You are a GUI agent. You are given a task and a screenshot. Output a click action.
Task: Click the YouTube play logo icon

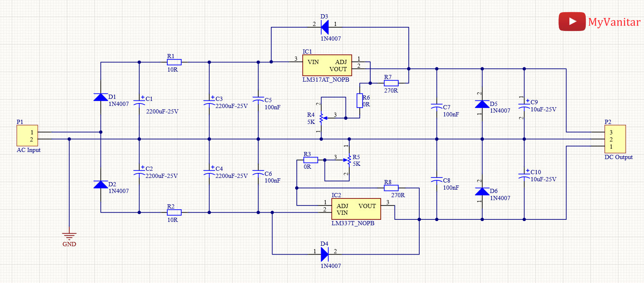[x=572, y=21]
